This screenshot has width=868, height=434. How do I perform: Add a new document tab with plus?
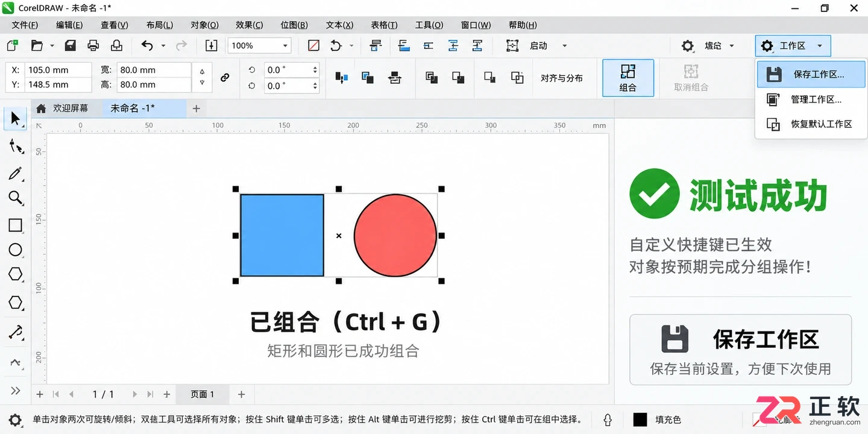pos(196,108)
